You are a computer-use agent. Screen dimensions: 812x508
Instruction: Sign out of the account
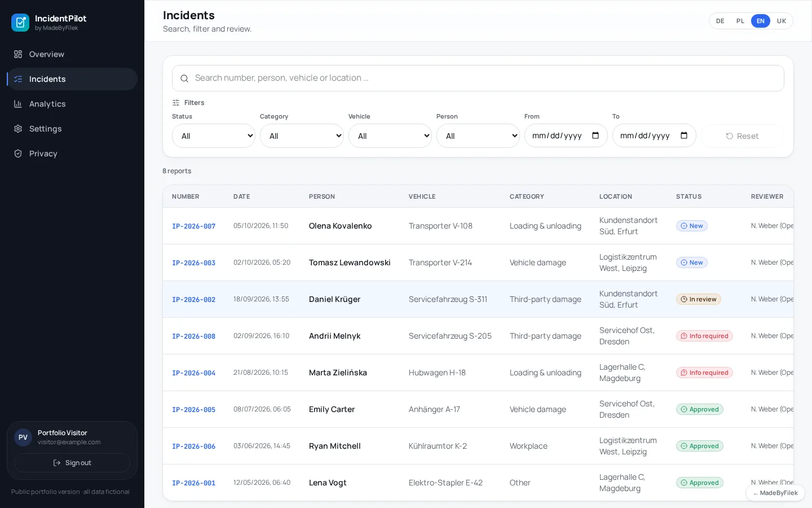(72, 463)
